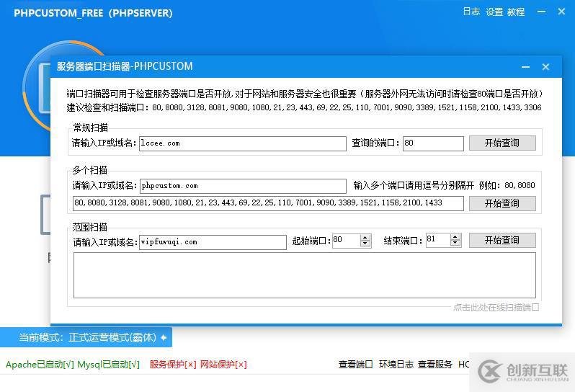This screenshot has height=392, width=575.
Task: Open the 点击此处在线扫描端口 online scan link
Action: pos(496,307)
